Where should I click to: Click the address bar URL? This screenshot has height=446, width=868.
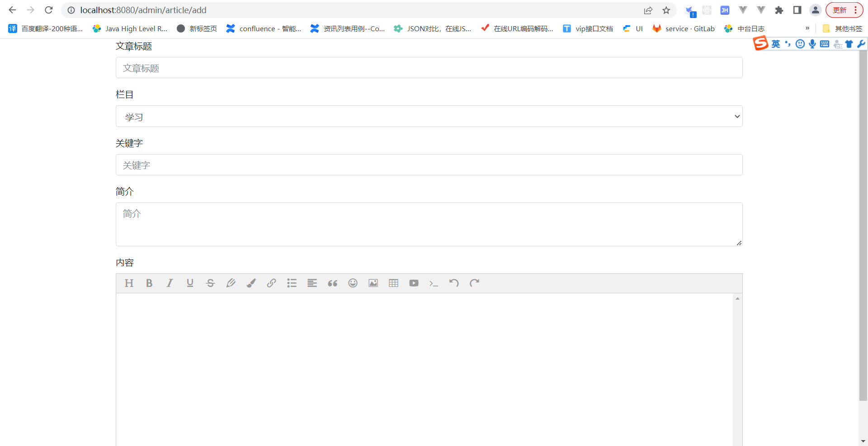coord(143,10)
